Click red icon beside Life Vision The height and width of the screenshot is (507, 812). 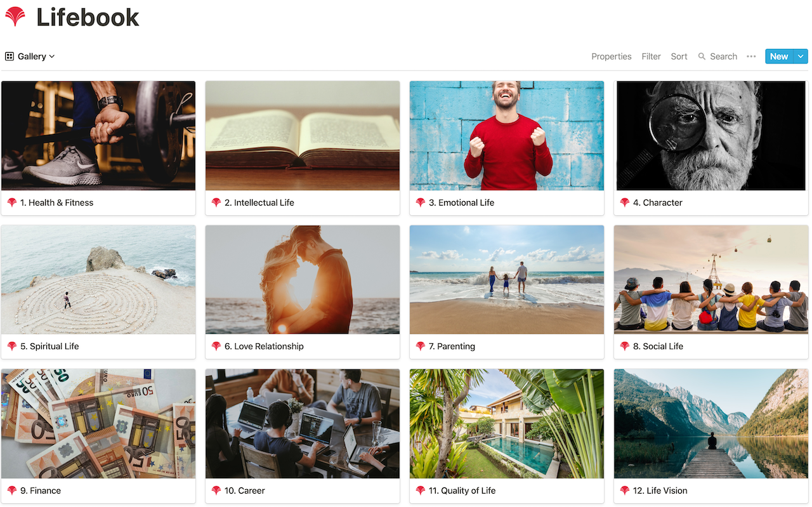click(625, 491)
